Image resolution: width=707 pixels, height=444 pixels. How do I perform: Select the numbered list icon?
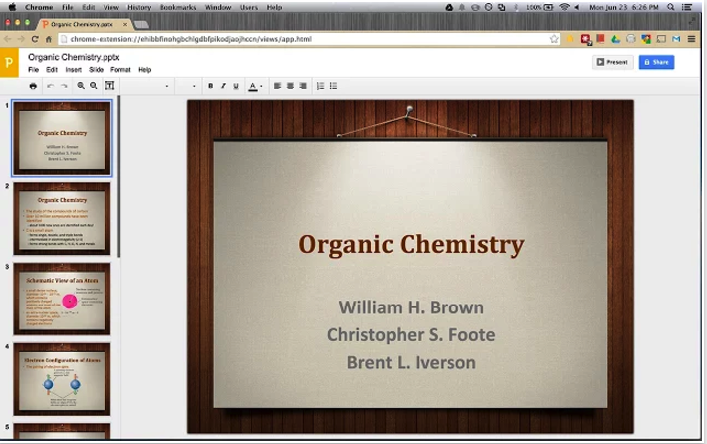coord(320,86)
